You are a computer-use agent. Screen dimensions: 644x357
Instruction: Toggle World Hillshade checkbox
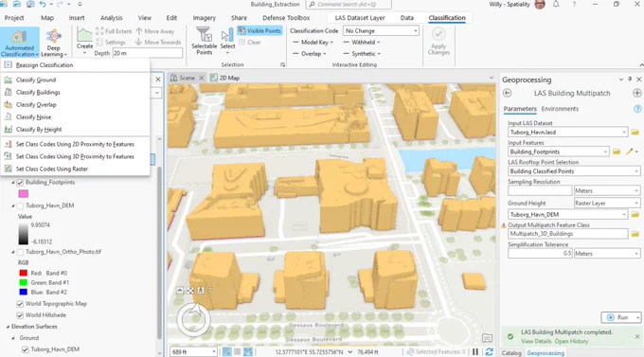pyautogui.click(x=20, y=315)
